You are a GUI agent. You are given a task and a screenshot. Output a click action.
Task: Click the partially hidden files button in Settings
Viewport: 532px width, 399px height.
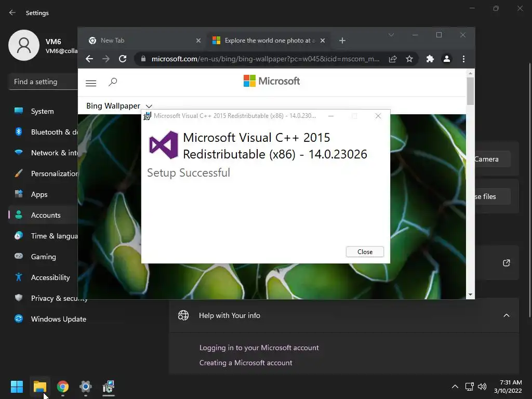tap(493, 196)
